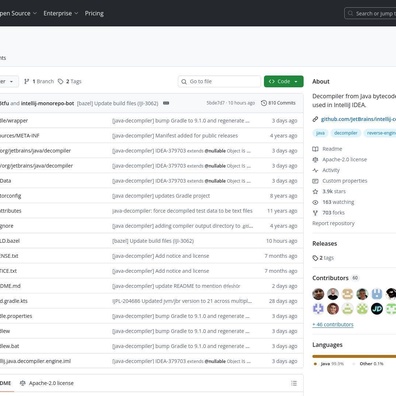Open the green Code dropdown button
This screenshot has width=396, height=396.
coord(284,81)
